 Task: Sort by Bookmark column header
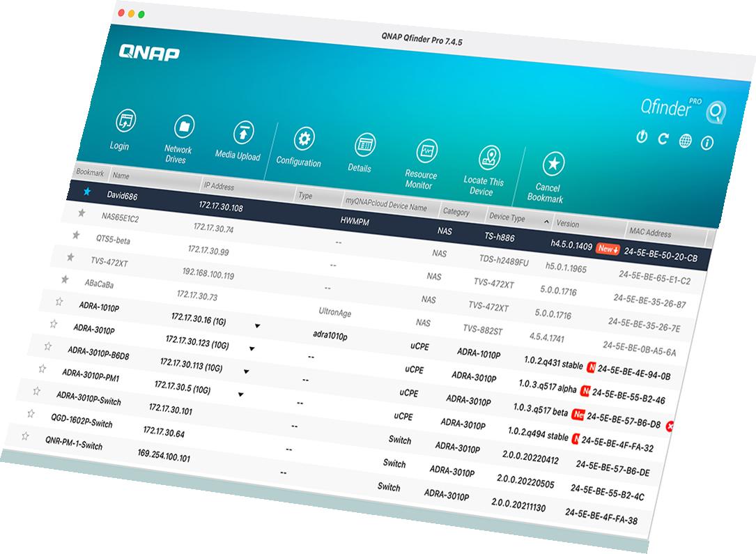tap(90, 172)
